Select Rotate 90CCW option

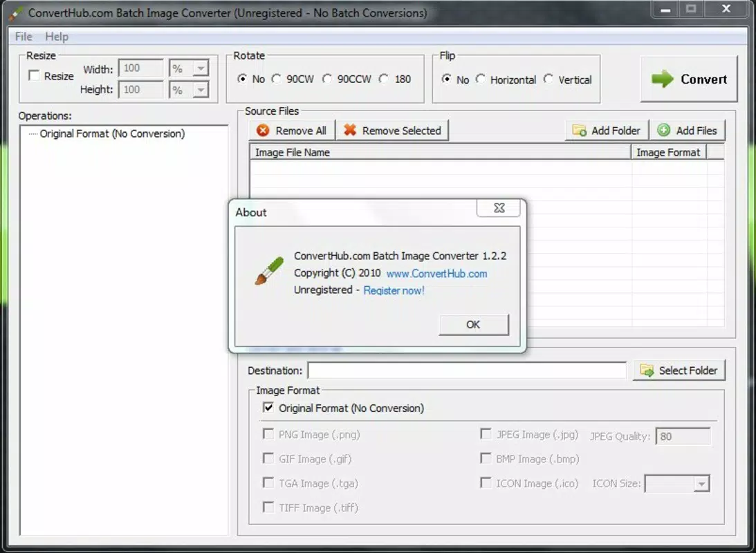(x=327, y=79)
